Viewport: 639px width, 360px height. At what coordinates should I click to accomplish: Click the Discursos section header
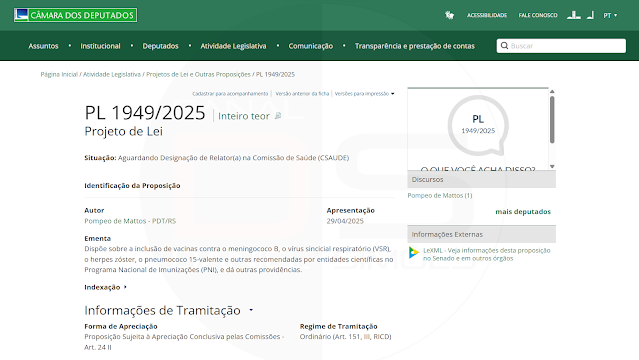pyautogui.click(x=481, y=179)
